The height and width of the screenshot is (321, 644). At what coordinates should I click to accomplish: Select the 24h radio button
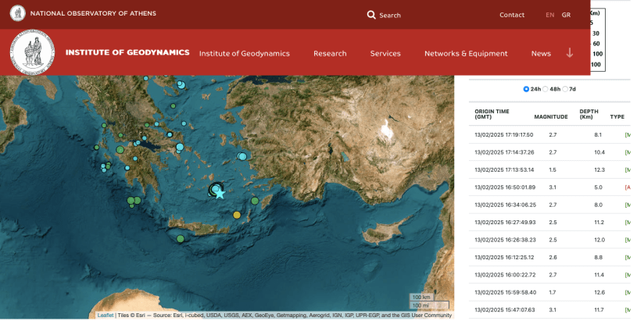526,89
